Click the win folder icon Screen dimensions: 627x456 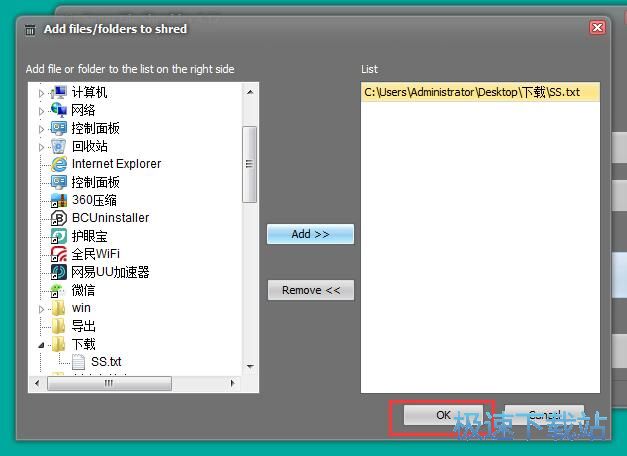59,308
